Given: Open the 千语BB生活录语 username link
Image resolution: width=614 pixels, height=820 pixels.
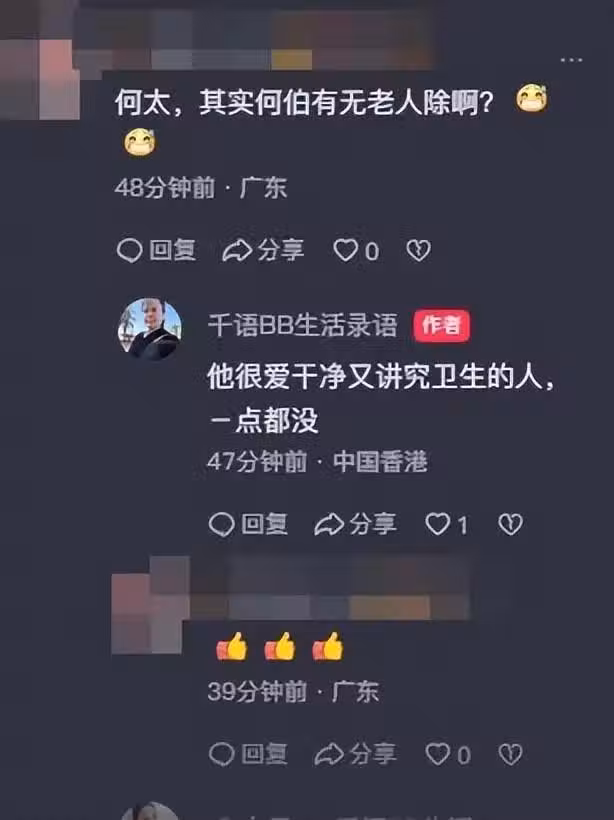Looking at the screenshot, I should point(302,325).
